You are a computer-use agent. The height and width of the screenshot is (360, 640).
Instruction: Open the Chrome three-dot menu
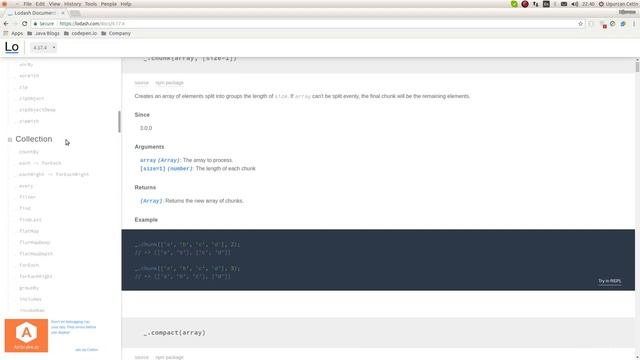click(x=634, y=24)
